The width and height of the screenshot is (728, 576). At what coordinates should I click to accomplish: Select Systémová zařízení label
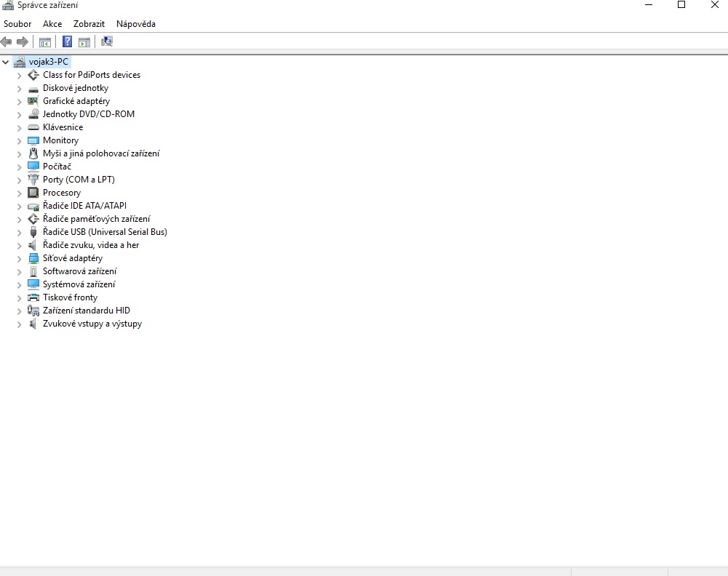click(79, 284)
